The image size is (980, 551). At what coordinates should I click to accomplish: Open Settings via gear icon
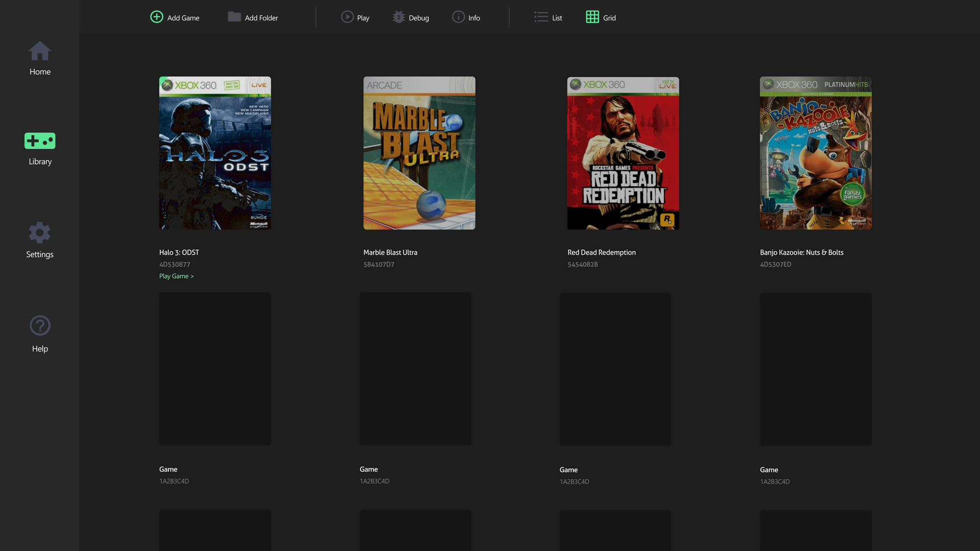(x=40, y=233)
